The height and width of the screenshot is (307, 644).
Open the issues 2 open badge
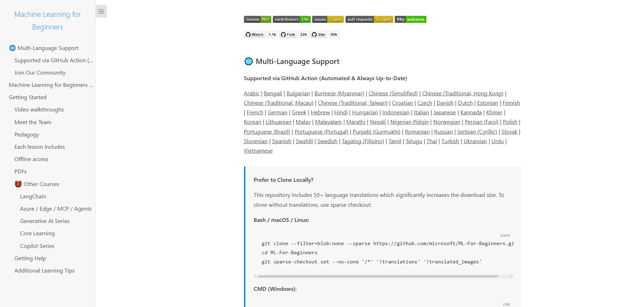point(328,19)
